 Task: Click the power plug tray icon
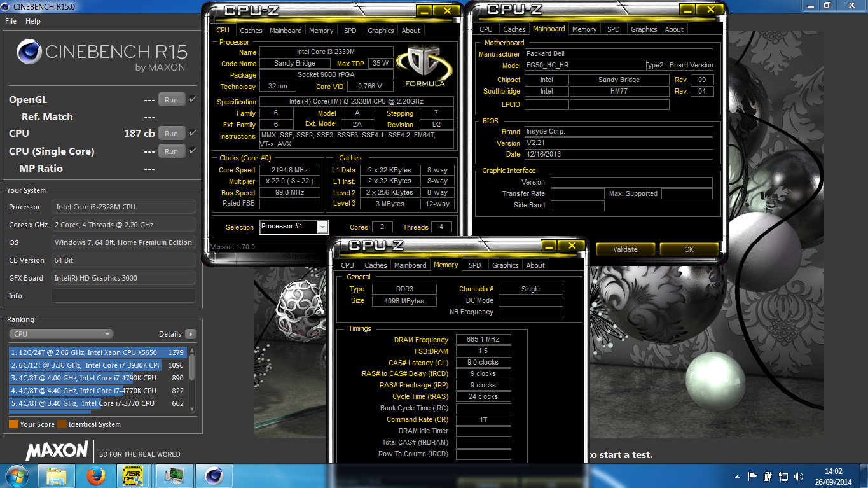pos(768,476)
